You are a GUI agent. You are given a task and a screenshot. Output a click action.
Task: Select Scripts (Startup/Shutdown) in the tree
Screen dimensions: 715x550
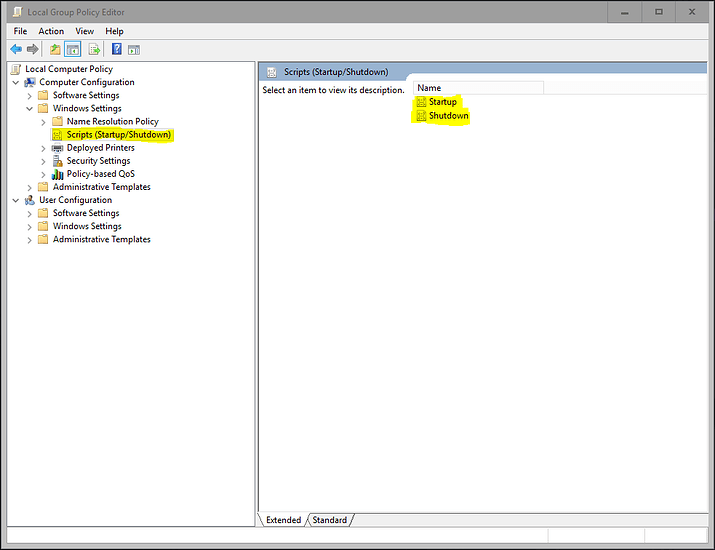pyautogui.click(x=119, y=135)
